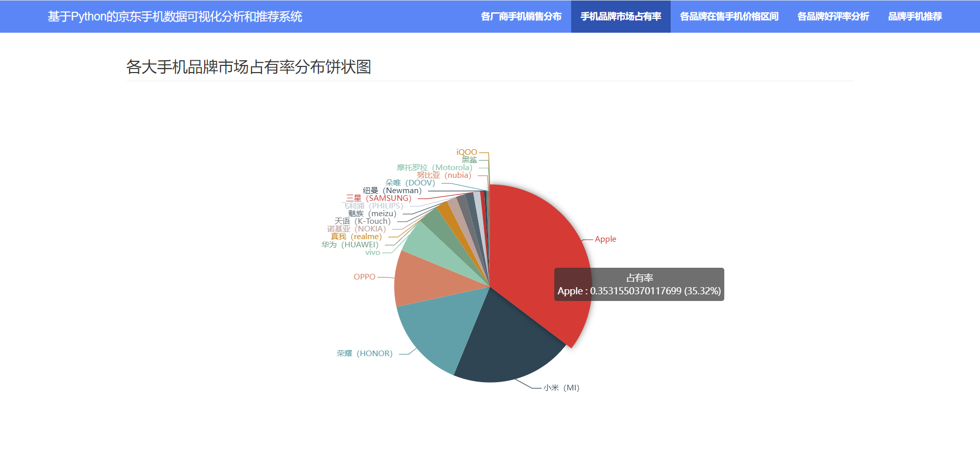980x466 pixels.
Task: Click the 真我 (realme) label
Action: pyautogui.click(x=356, y=237)
